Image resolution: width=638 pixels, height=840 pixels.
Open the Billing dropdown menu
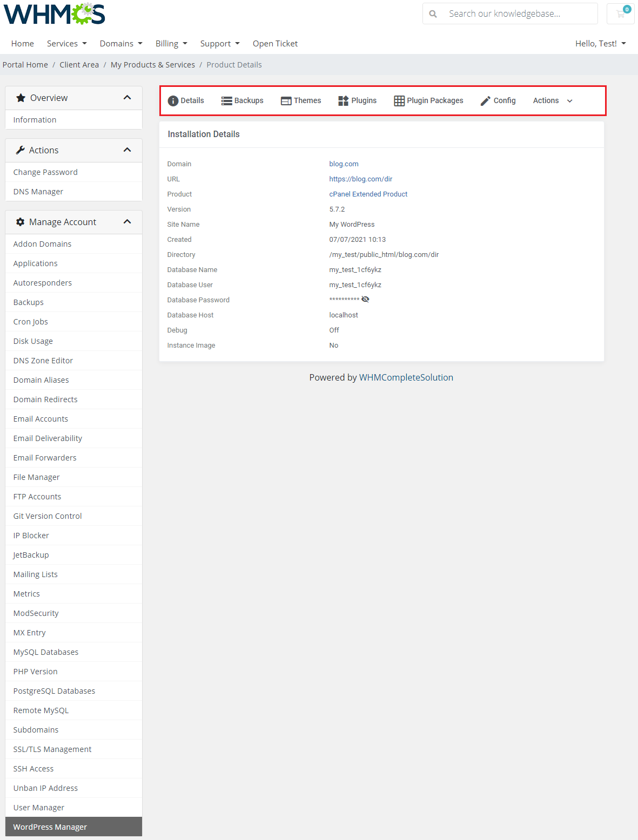point(171,44)
